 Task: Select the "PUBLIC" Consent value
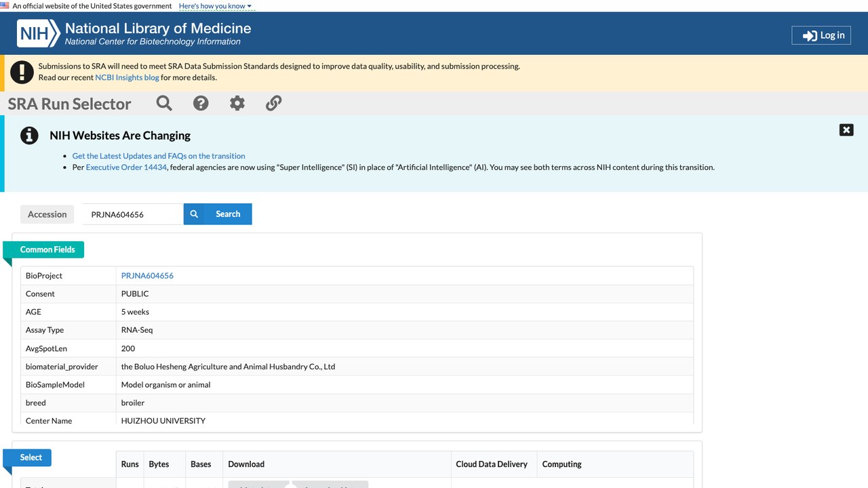coord(135,293)
